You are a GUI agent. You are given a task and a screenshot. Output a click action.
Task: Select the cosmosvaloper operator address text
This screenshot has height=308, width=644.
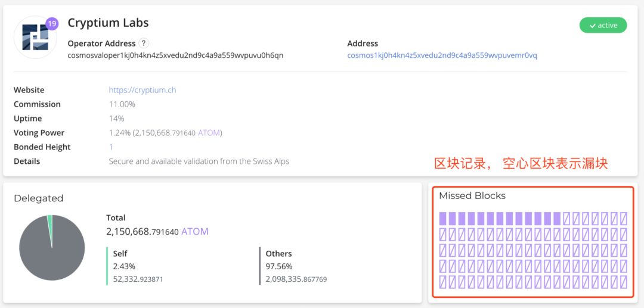[175, 55]
